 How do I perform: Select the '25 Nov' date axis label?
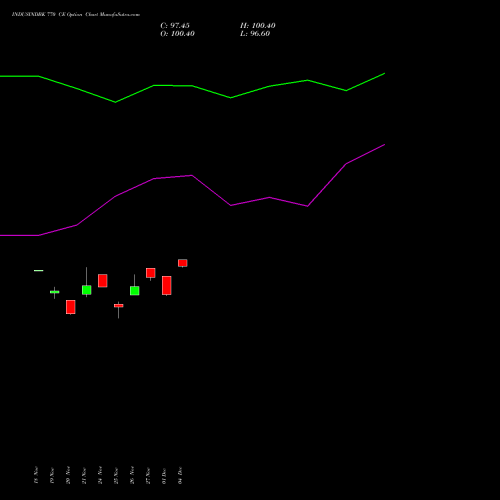[116, 475]
